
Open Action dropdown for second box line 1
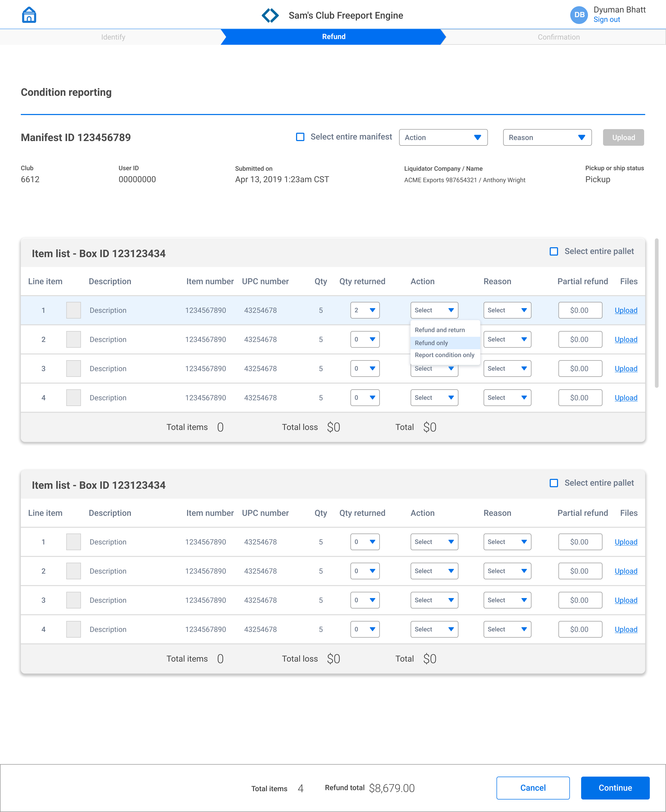pyautogui.click(x=434, y=542)
